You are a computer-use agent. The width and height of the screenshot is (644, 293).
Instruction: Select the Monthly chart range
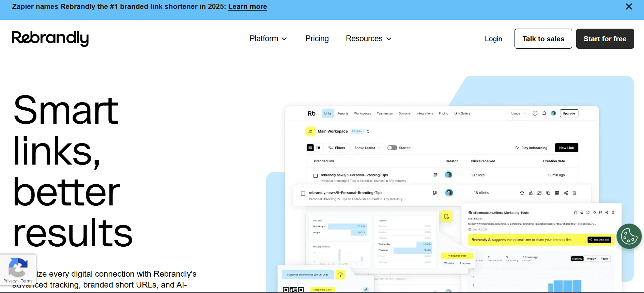pyautogui.click(x=577, y=259)
